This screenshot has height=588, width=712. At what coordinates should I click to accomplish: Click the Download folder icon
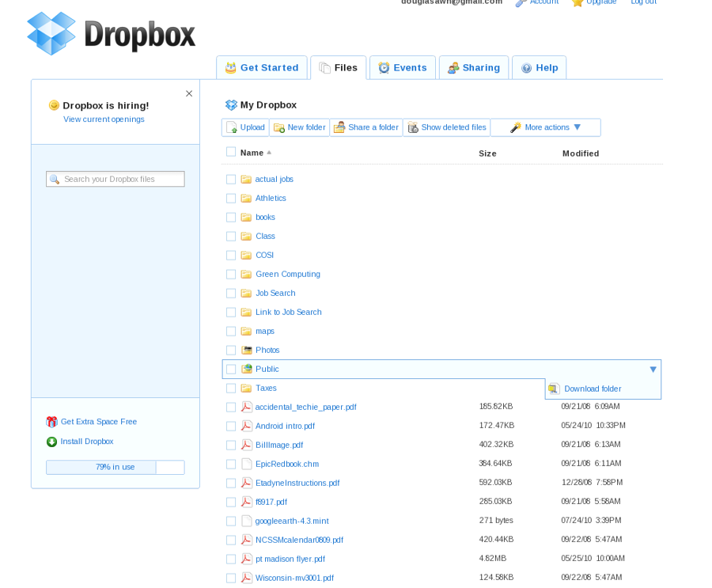pyautogui.click(x=554, y=389)
